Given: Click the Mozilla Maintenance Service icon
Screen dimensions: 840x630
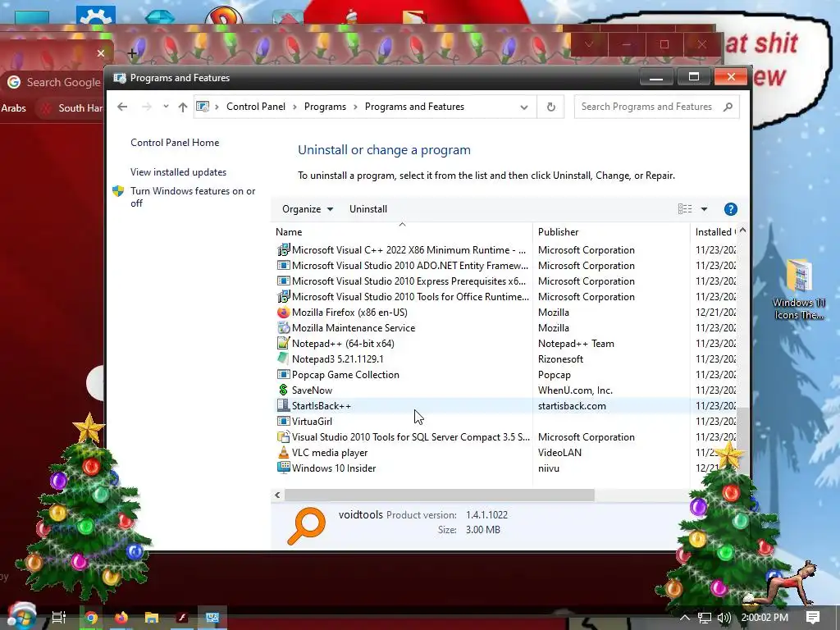Looking at the screenshot, I should (283, 327).
